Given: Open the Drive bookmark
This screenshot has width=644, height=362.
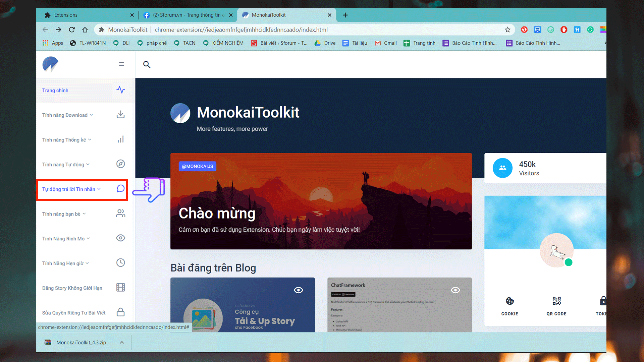Looking at the screenshot, I should (x=325, y=43).
